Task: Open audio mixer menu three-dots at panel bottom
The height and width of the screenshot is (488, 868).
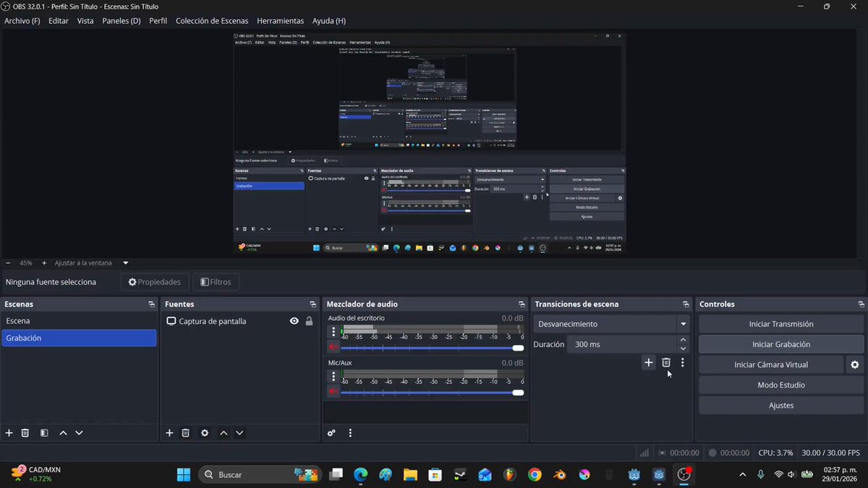Action: tap(350, 433)
